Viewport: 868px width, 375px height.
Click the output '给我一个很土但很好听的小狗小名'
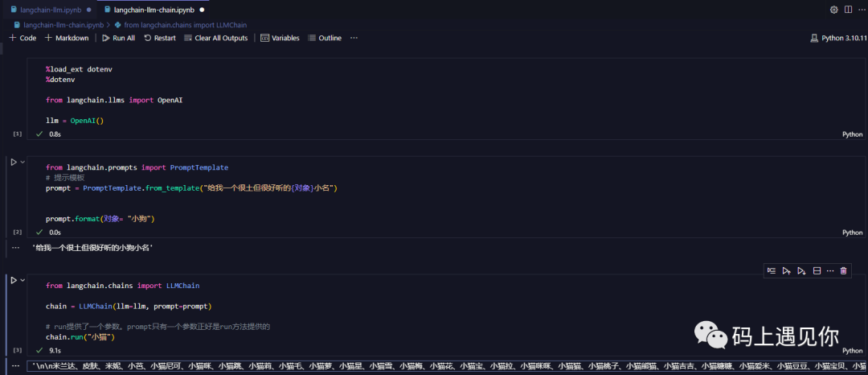point(92,249)
